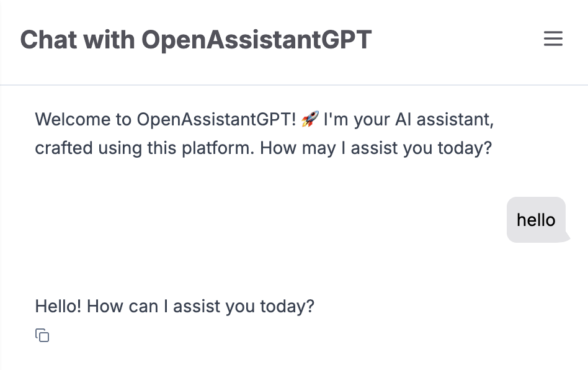Click the divider line below the header
This screenshot has width=588, height=370.
click(x=294, y=84)
